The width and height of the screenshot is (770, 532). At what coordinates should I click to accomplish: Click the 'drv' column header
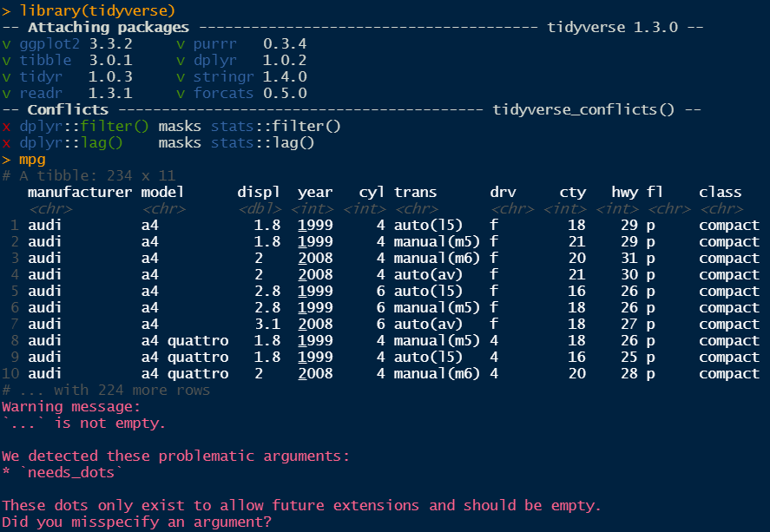(x=503, y=193)
